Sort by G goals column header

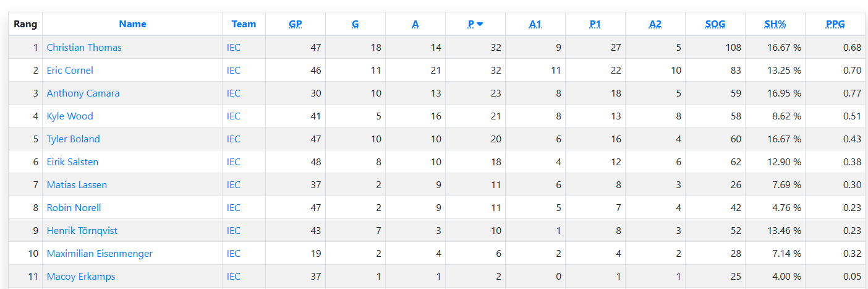tap(355, 24)
